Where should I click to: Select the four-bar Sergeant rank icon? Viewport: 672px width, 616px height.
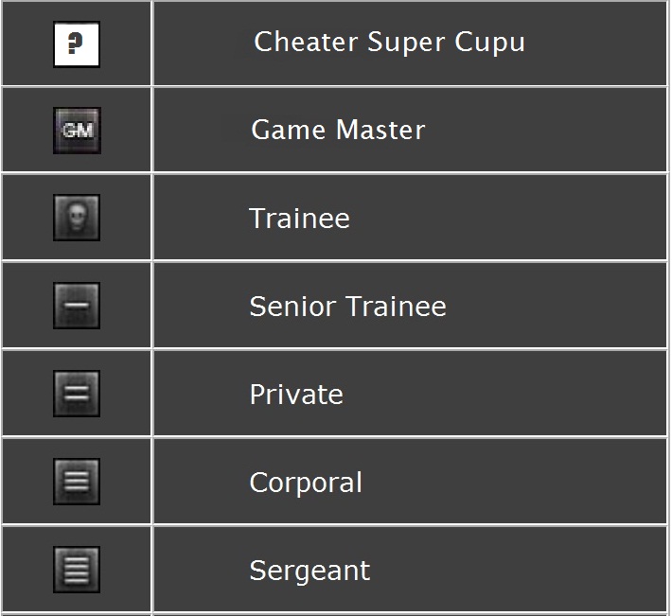click(x=77, y=571)
